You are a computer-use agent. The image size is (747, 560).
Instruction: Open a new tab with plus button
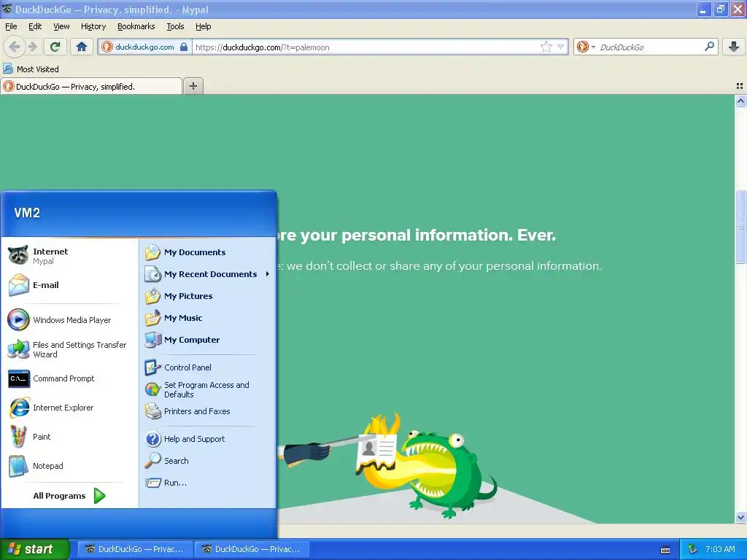click(x=193, y=86)
